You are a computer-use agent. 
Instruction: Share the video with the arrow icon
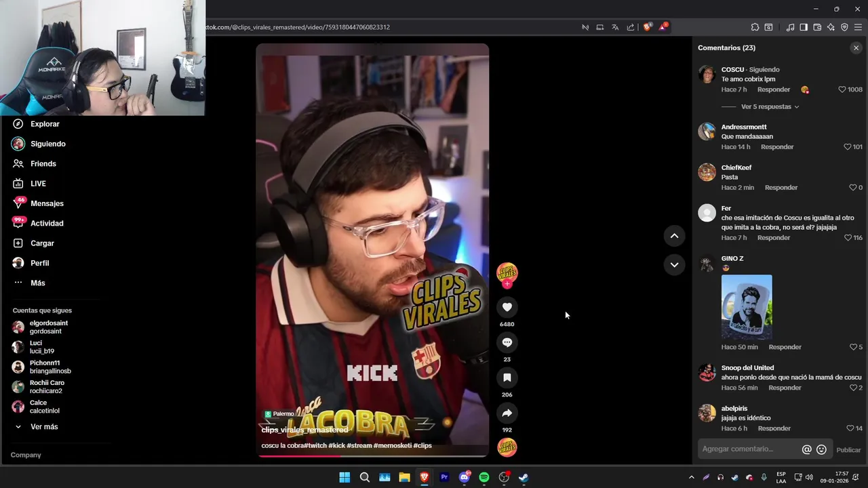tap(507, 413)
